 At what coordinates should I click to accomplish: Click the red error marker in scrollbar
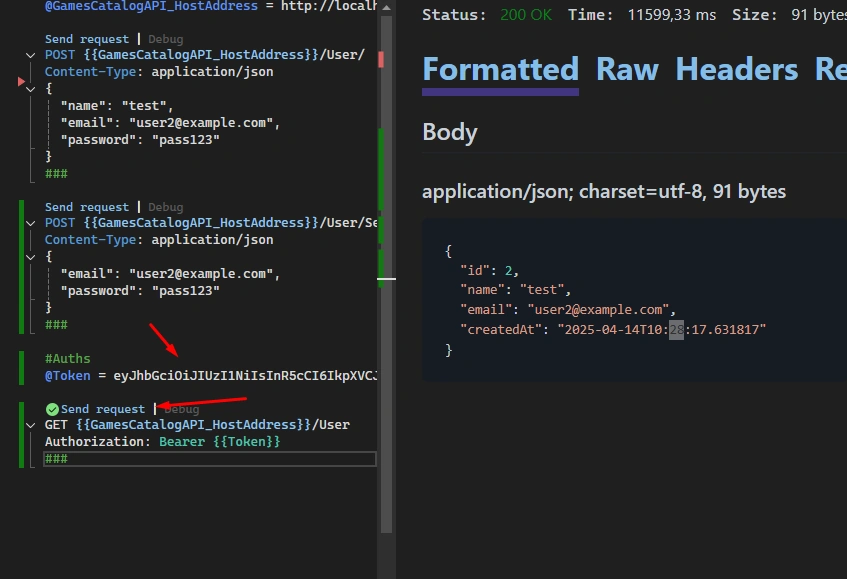[381, 59]
